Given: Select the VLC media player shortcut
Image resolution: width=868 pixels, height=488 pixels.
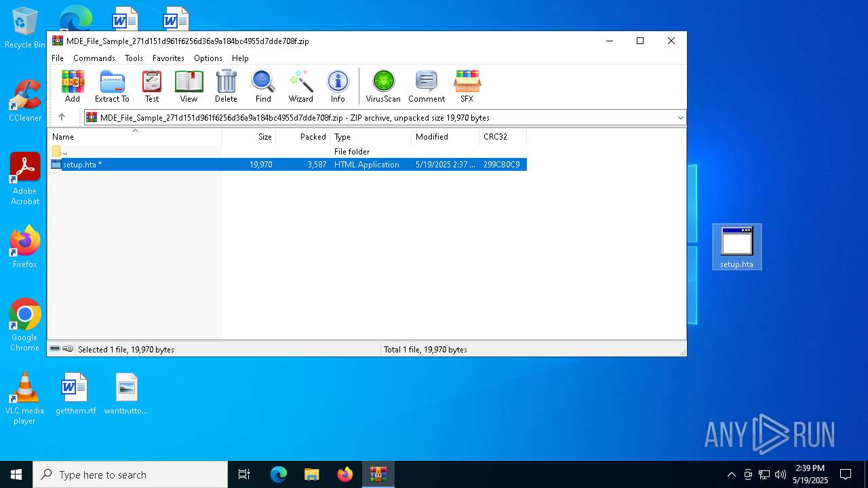Looking at the screenshot, I should point(24,399).
